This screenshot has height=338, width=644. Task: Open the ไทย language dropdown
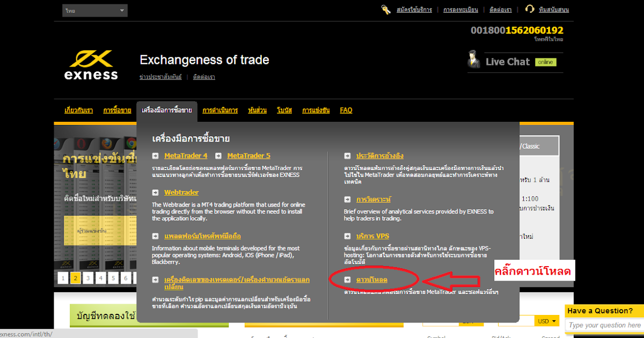click(94, 11)
